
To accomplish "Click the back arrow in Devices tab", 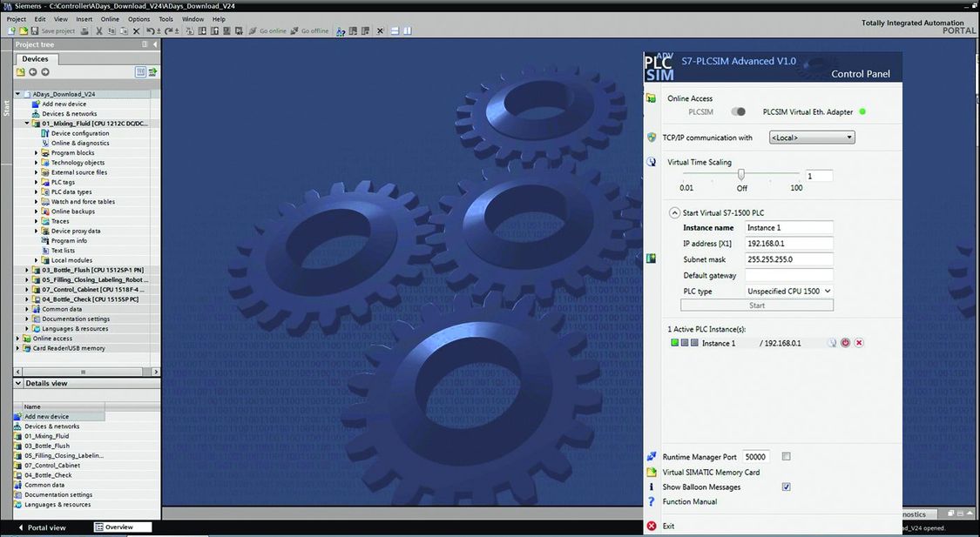I will [32, 72].
